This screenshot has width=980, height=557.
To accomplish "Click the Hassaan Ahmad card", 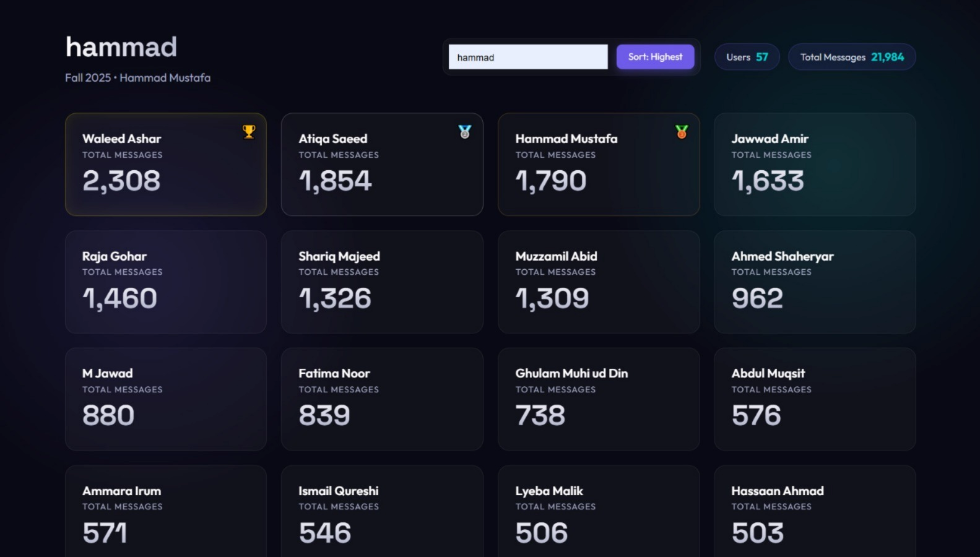I will (814, 512).
